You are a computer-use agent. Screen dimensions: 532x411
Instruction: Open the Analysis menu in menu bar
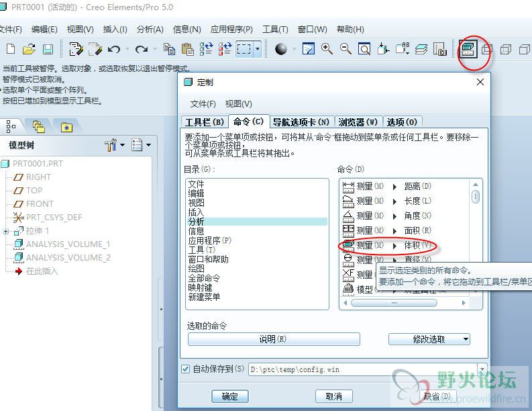coord(150,30)
